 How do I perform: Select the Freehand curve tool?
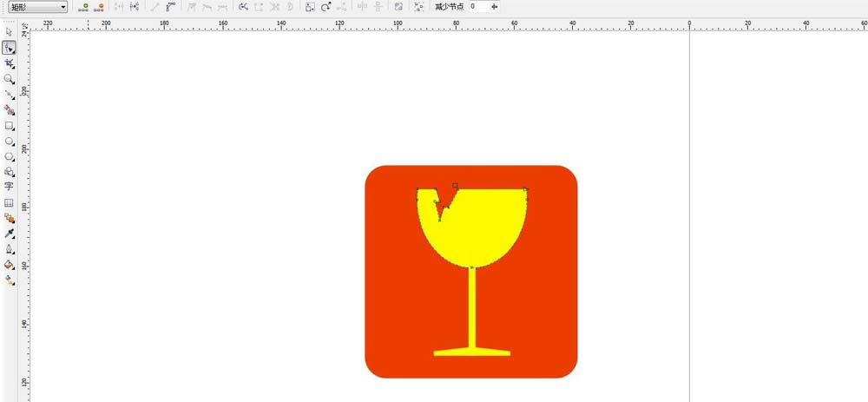click(x=9, y=95)
